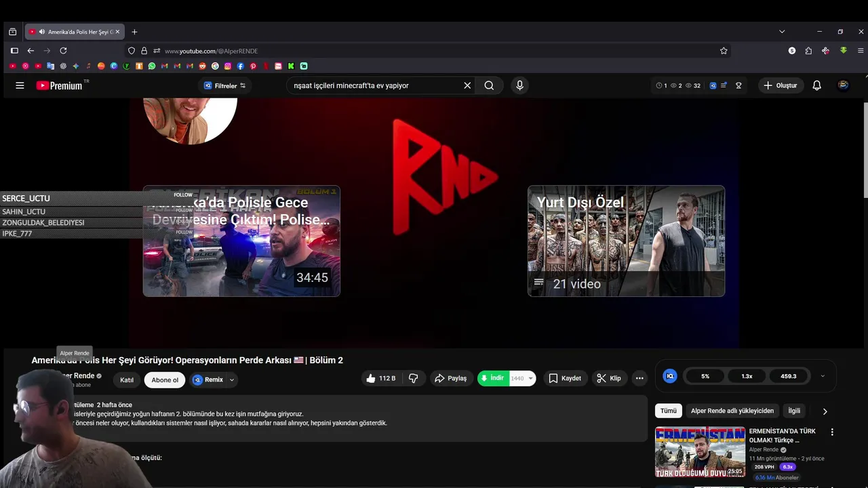List all tabs with the chevron

pos(782,31)
